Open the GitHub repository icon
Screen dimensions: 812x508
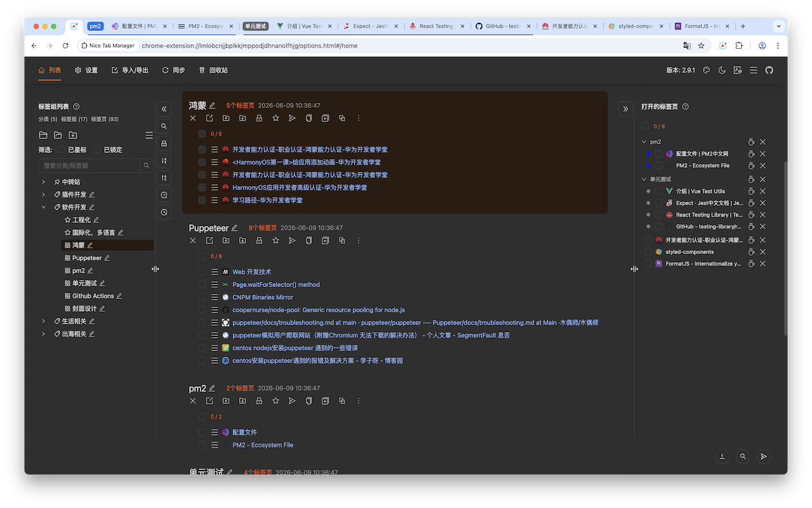coord(769,70)
